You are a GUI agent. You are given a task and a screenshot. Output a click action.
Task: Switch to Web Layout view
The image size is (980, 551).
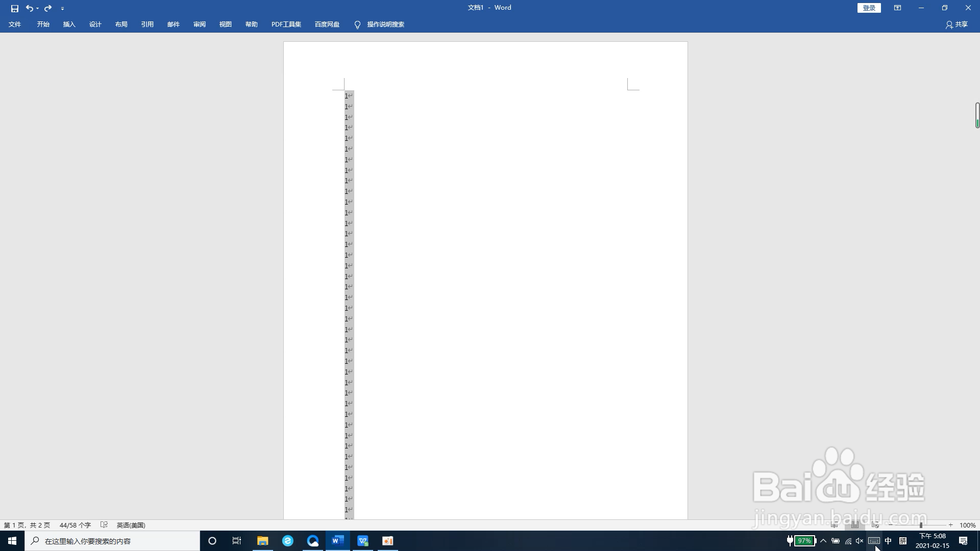pos(875,525)
